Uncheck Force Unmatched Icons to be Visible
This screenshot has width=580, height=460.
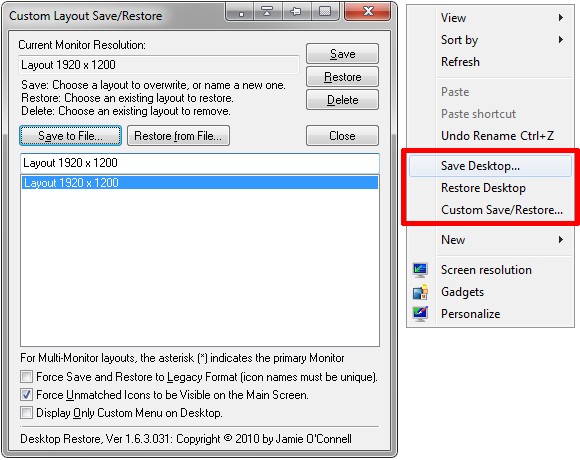[x=26, y=395]
